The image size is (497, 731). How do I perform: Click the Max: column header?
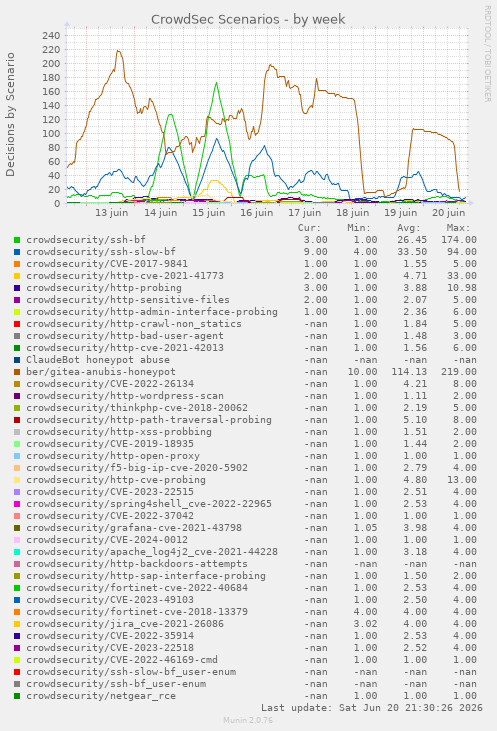pos(459,228)
